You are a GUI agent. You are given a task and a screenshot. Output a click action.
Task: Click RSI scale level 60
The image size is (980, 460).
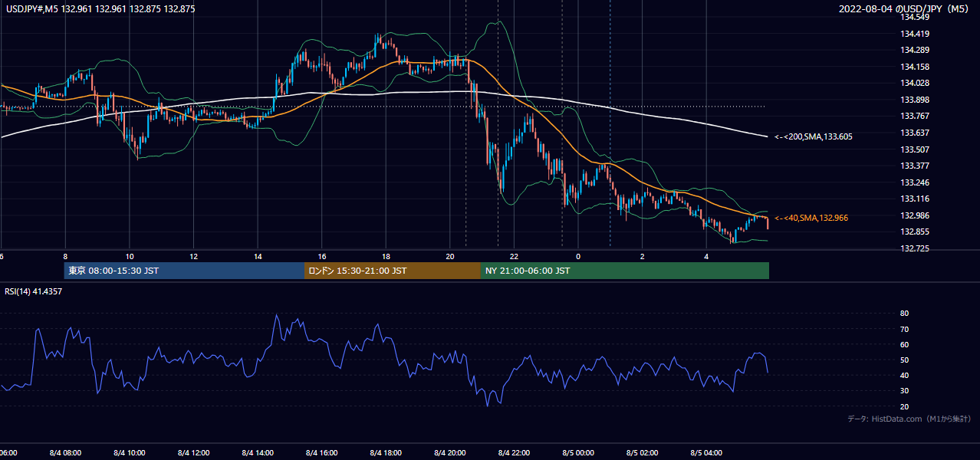(905, 344)
